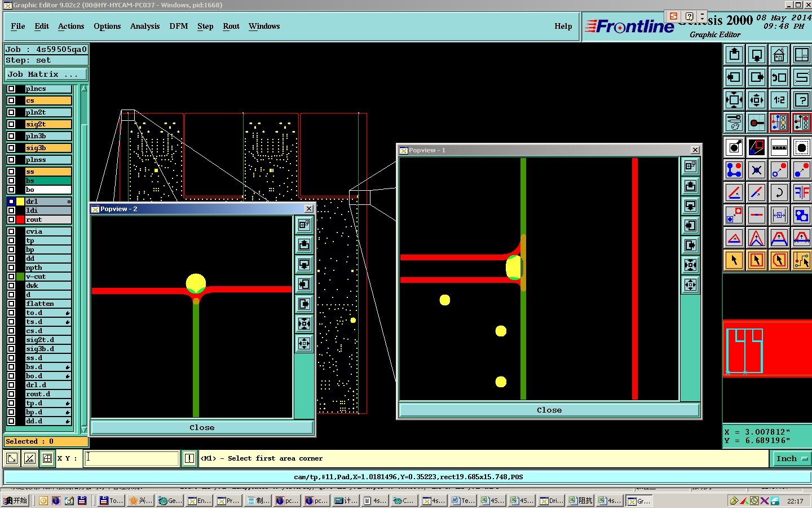
Task: Toggle checkbox for the cs layer
Action: click(x=11, y=100)
